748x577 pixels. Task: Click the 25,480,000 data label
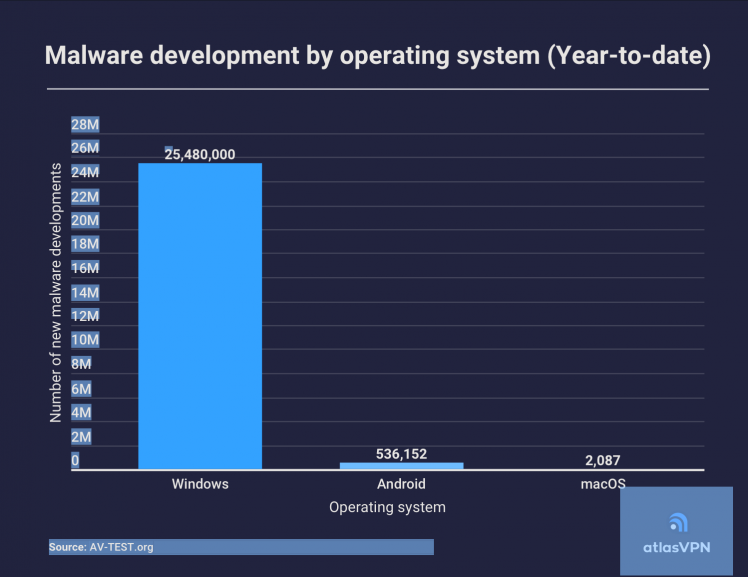(200, 154)
